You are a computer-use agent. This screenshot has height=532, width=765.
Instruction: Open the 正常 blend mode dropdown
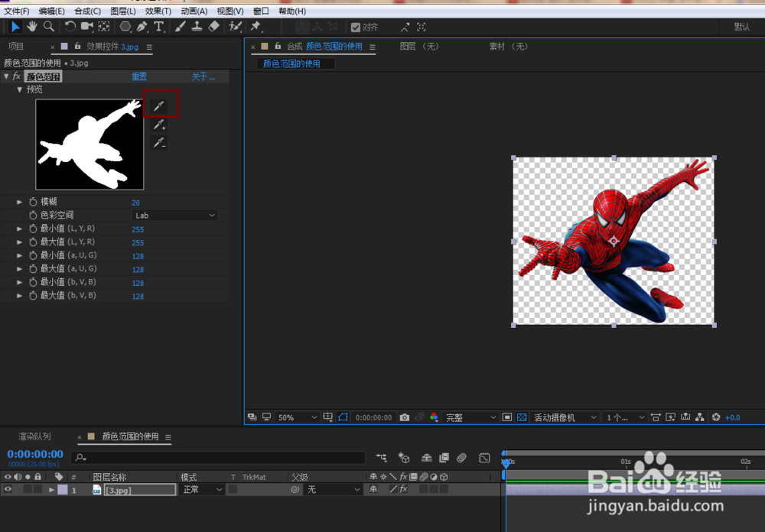pyautogui.click(x=203, y=489)
